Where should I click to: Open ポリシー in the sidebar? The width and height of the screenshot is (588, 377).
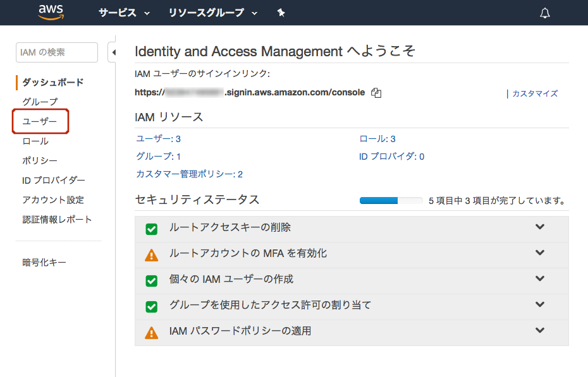(40, 160)
